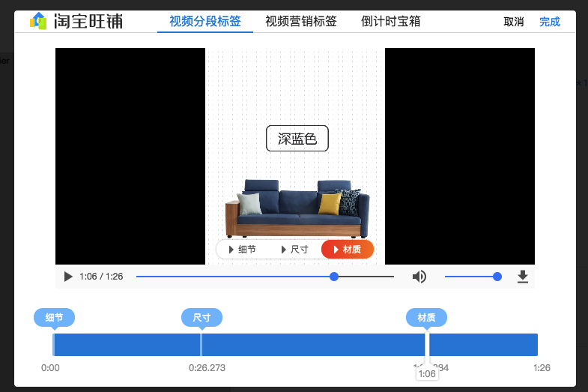
Task: Click the sofa image in the video preview
Action: click(x=297, y=208)
